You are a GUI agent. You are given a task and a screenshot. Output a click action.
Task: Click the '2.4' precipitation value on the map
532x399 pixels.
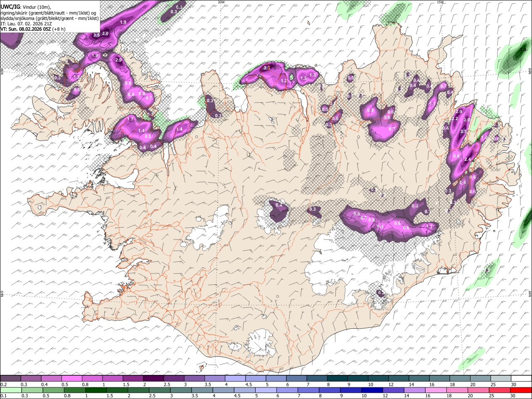click(x=467, y=160)
